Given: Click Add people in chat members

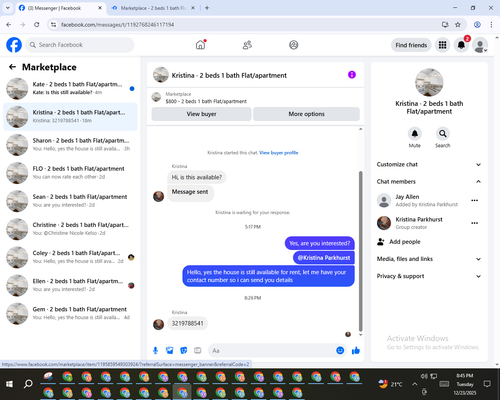Looking at the screenshot, I should click(399, 242).
